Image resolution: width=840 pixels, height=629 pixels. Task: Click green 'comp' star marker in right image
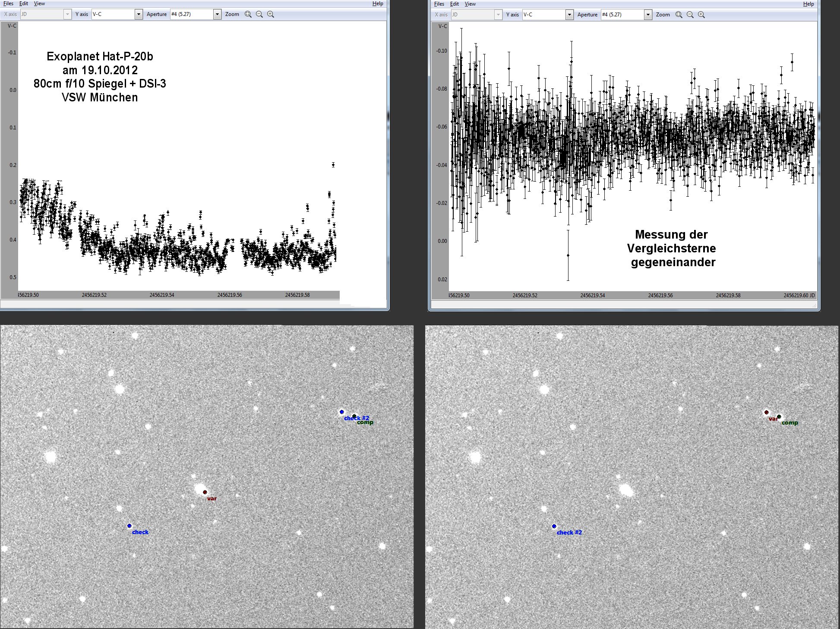(x=779, y=417)
